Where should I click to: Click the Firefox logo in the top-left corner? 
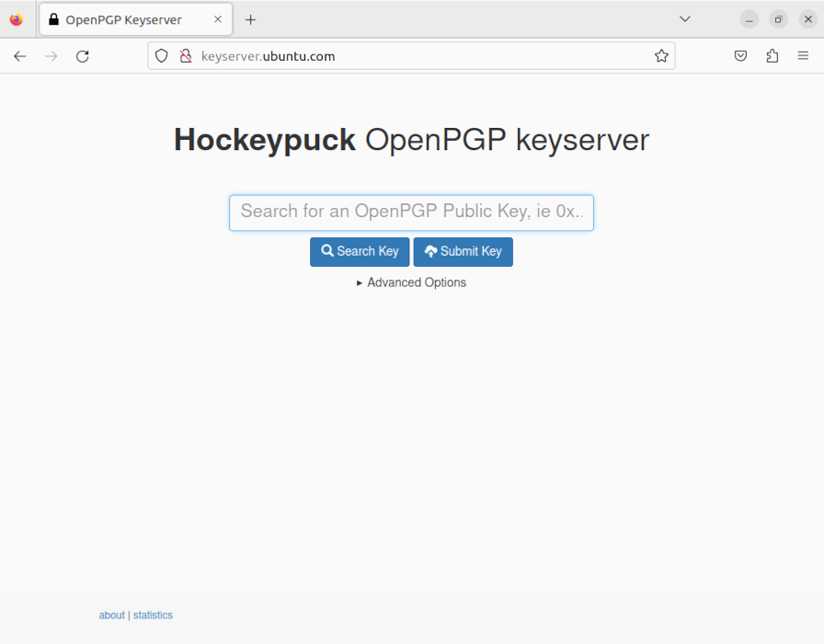click(x=16, y=18)
